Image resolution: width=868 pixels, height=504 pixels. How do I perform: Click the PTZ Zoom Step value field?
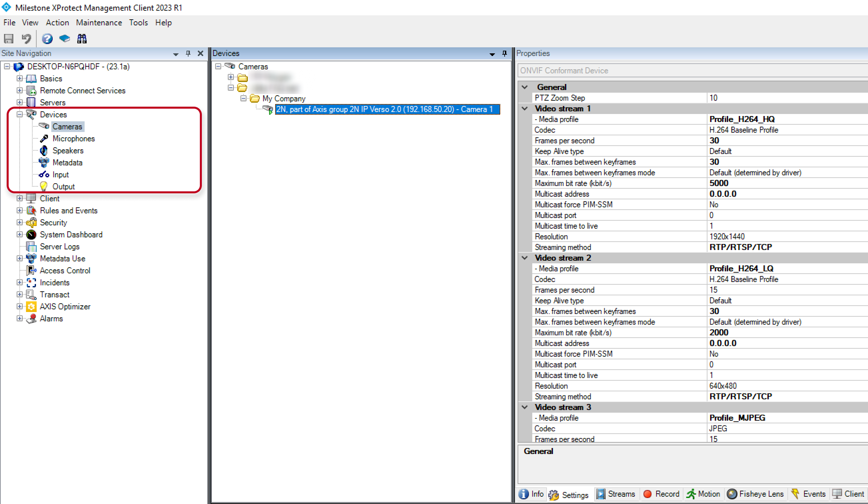787,98
